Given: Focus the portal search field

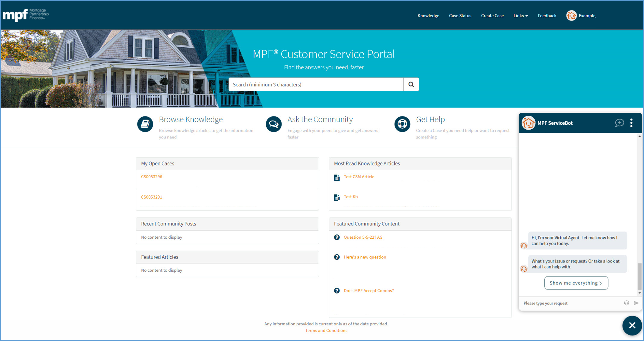Looking at the screenshot, I should [x=316, y=84].
